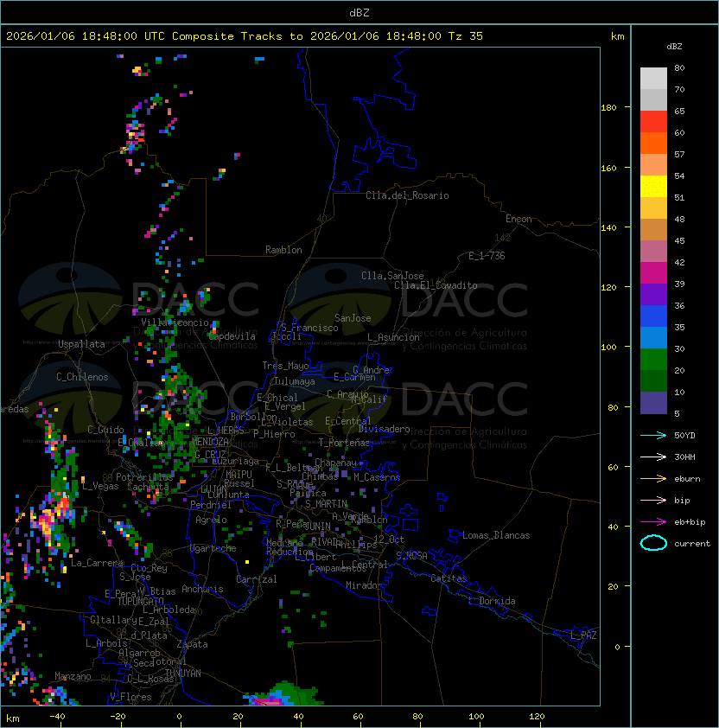Click the 'Carrizal' map label
This screenshot has height=728, width=719.
(257, 579)
